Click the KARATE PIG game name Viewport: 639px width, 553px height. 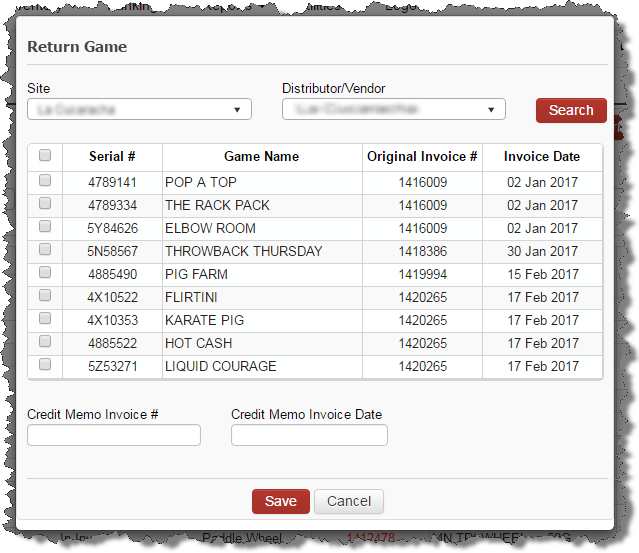tap(205, 320)
